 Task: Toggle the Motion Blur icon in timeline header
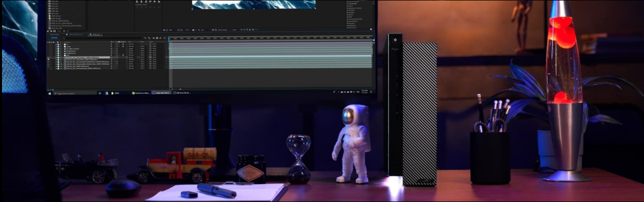tap(160, 38)
